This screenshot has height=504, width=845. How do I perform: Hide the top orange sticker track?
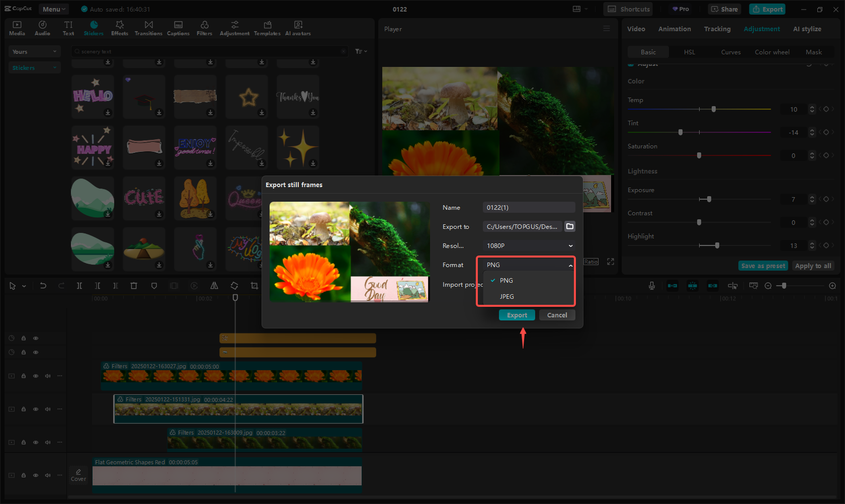point(36,339)
